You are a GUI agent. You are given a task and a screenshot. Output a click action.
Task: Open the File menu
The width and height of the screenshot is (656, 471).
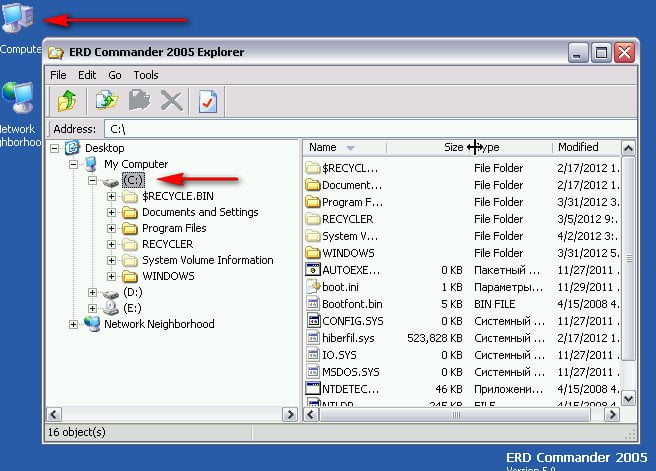click(58, 75)
